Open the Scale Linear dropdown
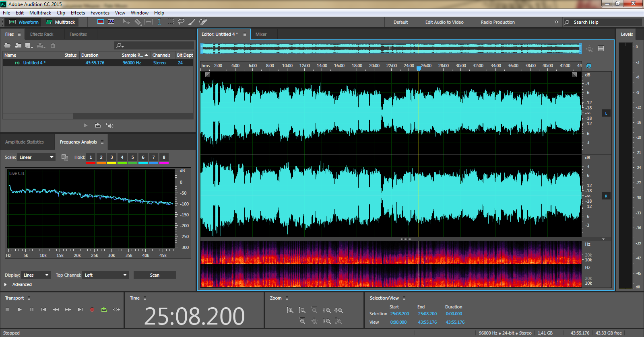This screenshot has height=337, width=644. pyautogui.click(x=36, y=157)
